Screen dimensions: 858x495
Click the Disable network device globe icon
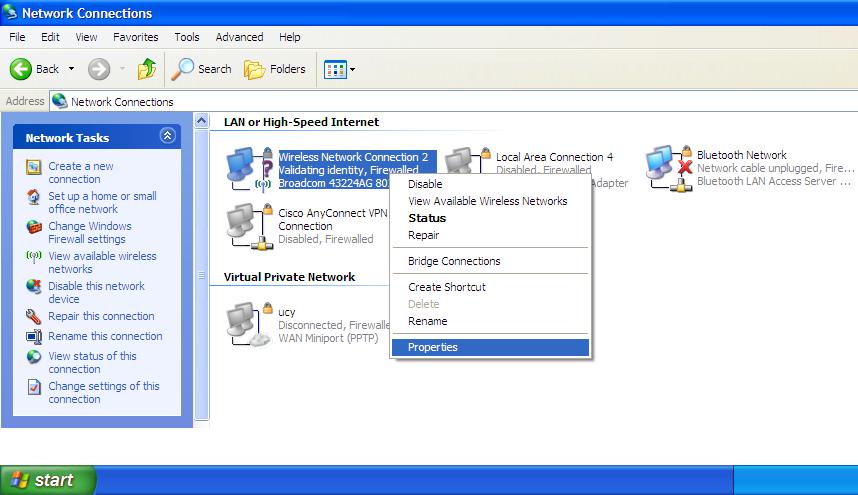pos(33,286)
